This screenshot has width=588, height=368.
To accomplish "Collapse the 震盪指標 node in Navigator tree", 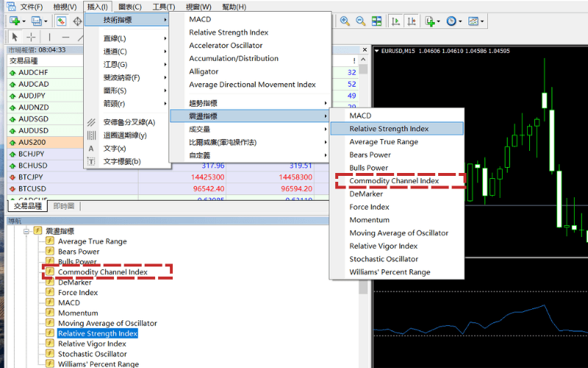I will (x=26, y=231).
